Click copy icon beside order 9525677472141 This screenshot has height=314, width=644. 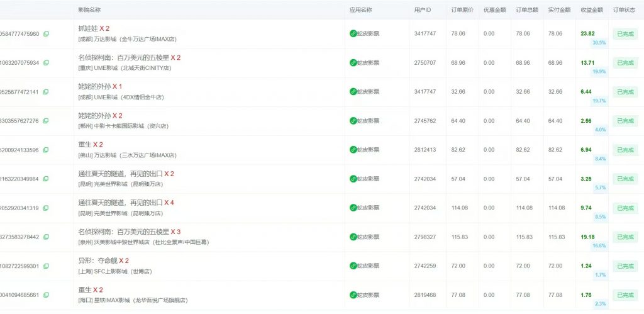click(x=46, y=92)
